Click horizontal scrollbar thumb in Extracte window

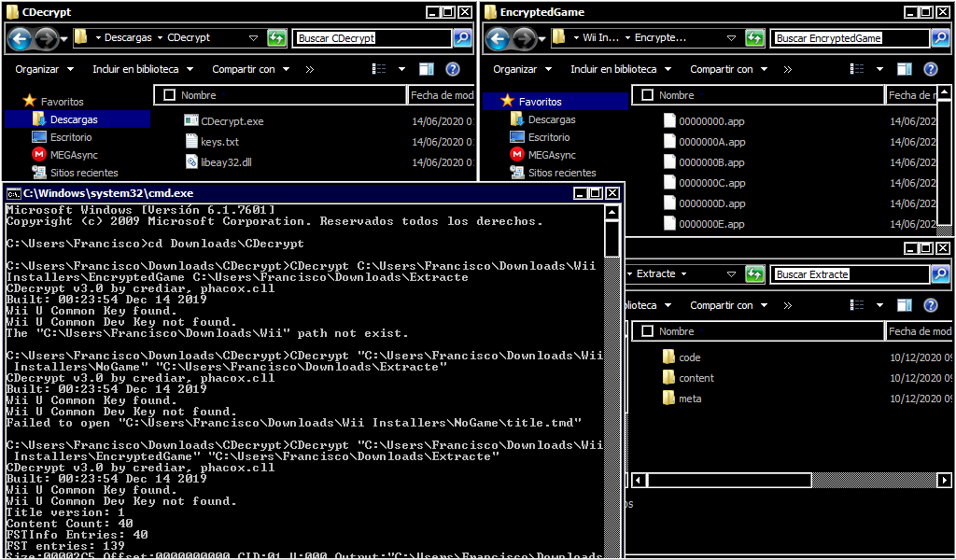pos(729,480)
